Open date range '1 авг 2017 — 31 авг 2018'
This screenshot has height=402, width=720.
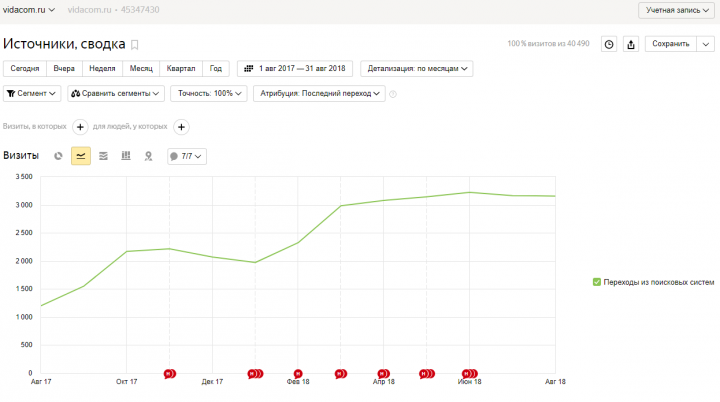295,68
